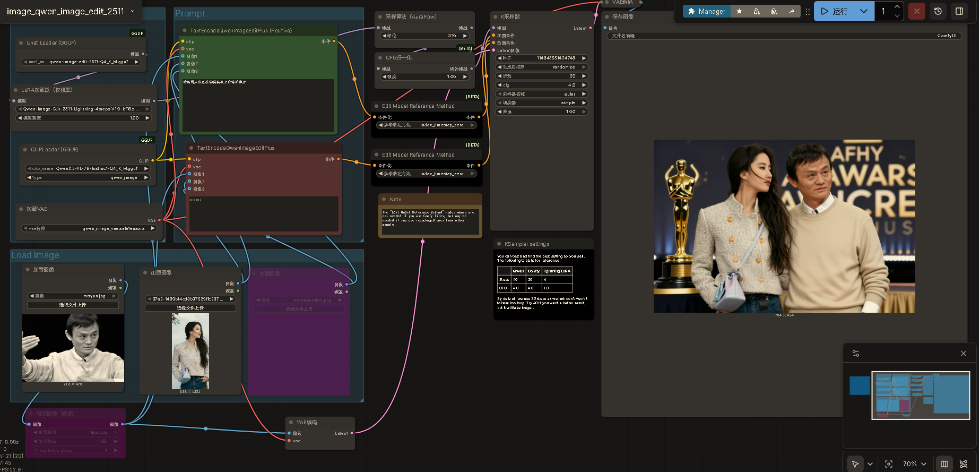Open the queue history icon
980x472 pixels.
tap(938, 11)
